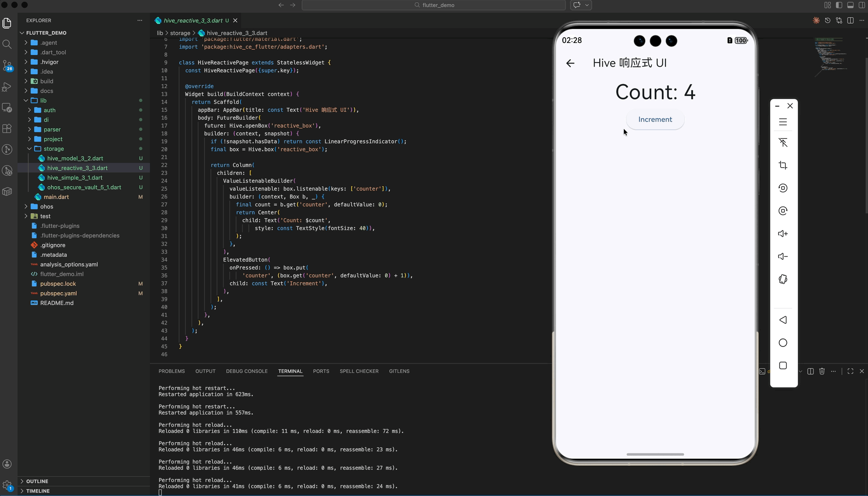Open Source Control view with 26 badge
The width and height of the screenshot is (868, 496).
pyautogui.click(x=7, y=65)
